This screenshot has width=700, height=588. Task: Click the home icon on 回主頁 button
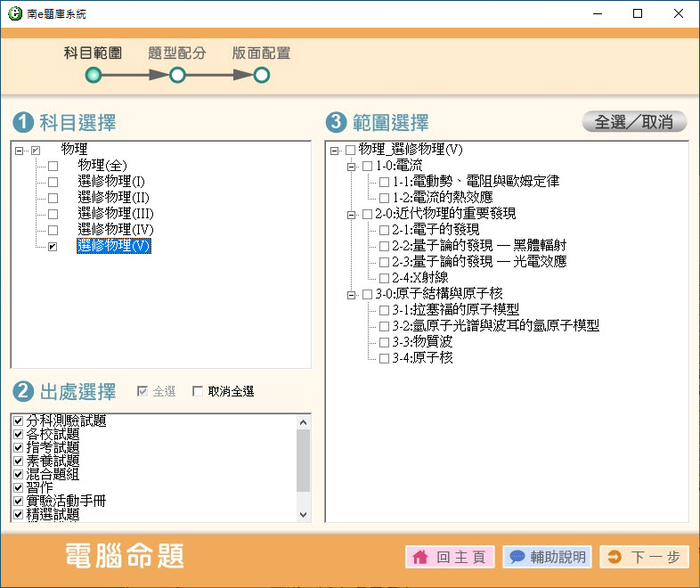click(x=419, y=557)
